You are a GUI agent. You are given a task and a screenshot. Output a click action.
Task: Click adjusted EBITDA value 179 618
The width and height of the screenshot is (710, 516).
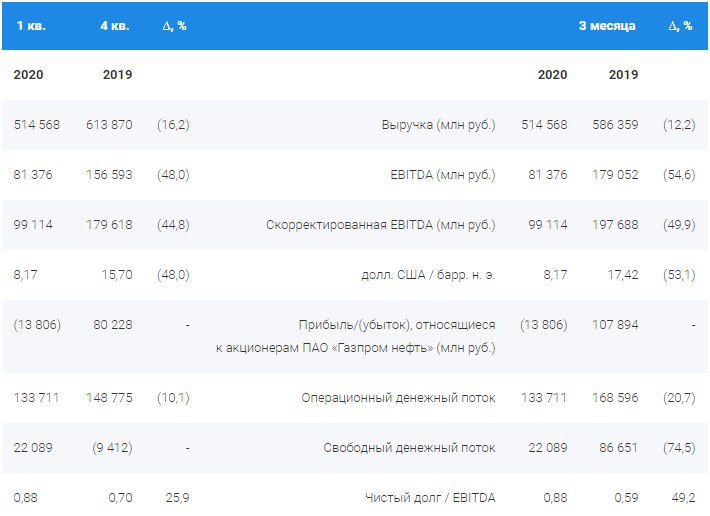tap(109, 225)
